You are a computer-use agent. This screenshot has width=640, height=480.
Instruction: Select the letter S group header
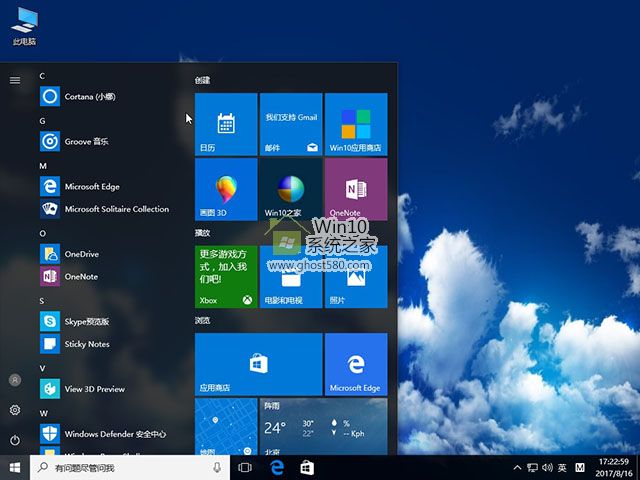pyautogui.click(x=42, y=301)
